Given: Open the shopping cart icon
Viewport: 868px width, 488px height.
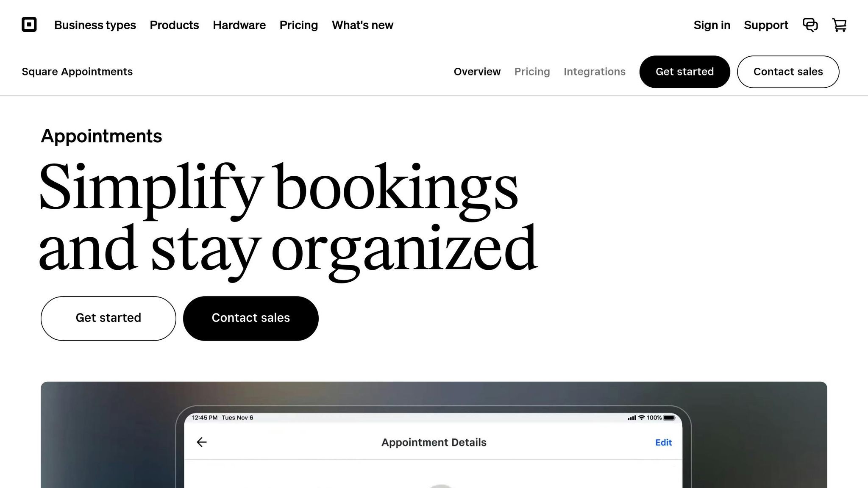Looking at the screenshot, I should (839, 25).
